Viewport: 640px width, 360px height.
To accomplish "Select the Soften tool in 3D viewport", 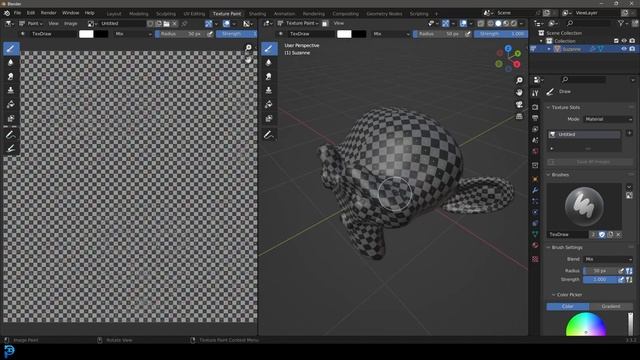I will pos(269,62).
